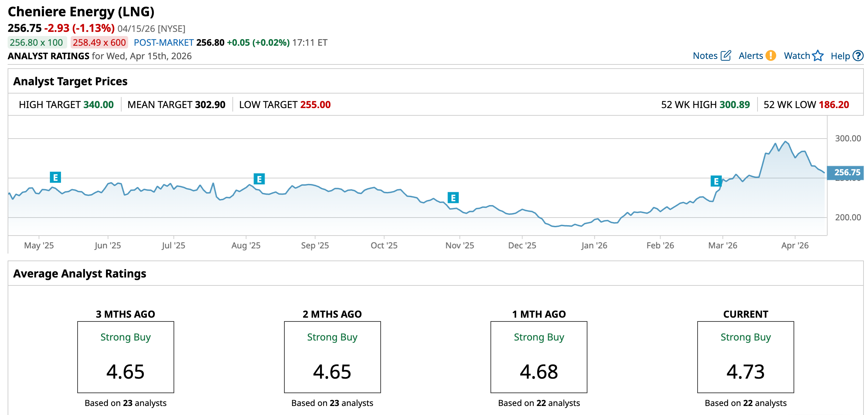
Task: Click the red 258.49 x 600 ask box
Action: [99, 43]
